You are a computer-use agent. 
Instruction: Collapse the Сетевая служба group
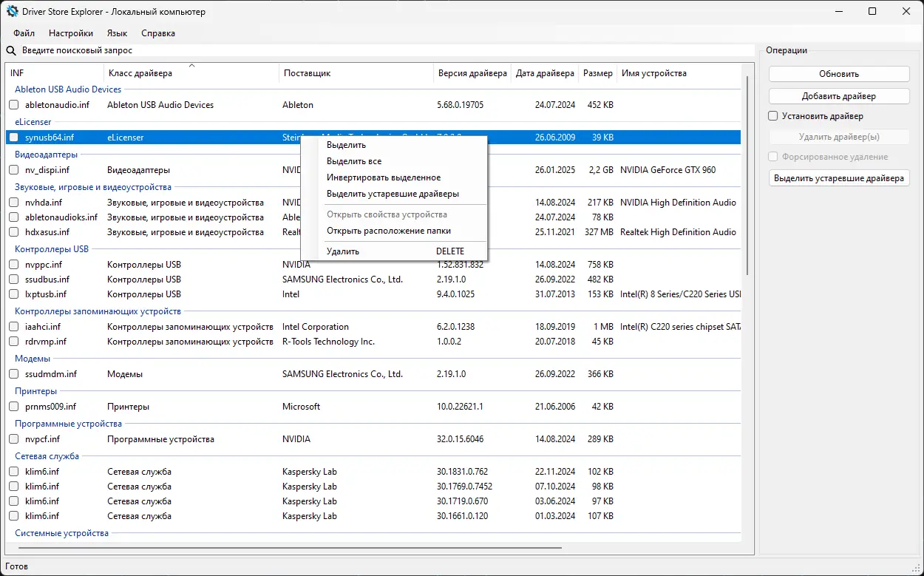tap(47, 456)
